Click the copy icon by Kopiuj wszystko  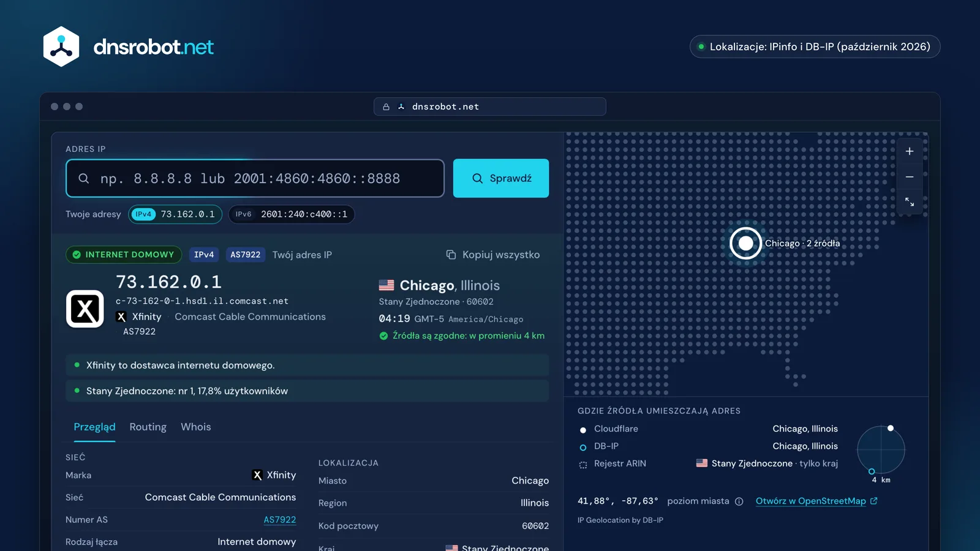pyautogui.click(x=451, y=255)
